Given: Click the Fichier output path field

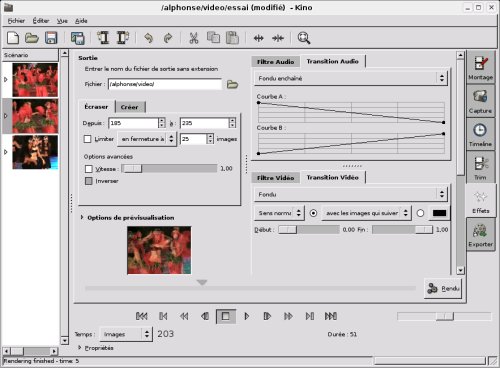Looking at the screenshot, I should coord(165,84).
